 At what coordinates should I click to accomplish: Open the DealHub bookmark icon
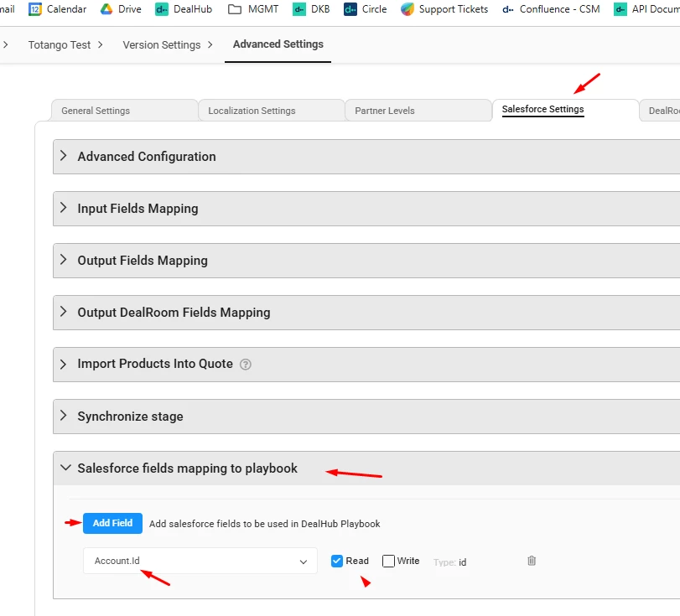tap(162, 9)
